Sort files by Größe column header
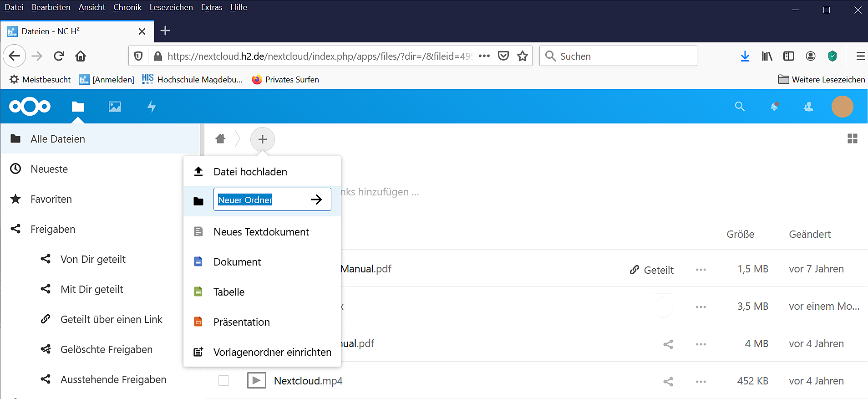This screenshot has height=399, width=868. [740, 234]
